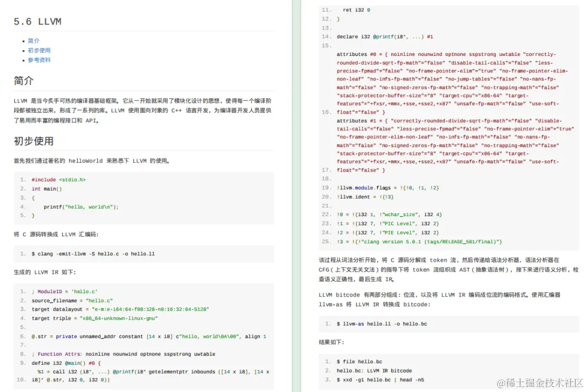Viewport: 587px width, 392px height.
Task: Click the $ file hello.bc line
Action: 359,362
